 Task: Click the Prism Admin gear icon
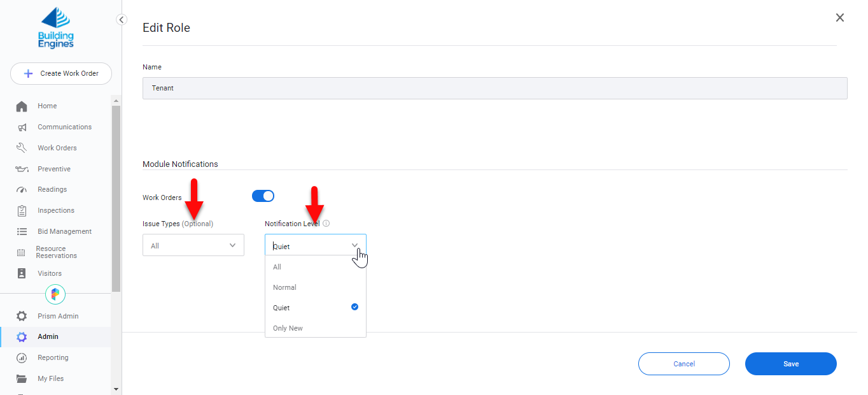(22, 316)
